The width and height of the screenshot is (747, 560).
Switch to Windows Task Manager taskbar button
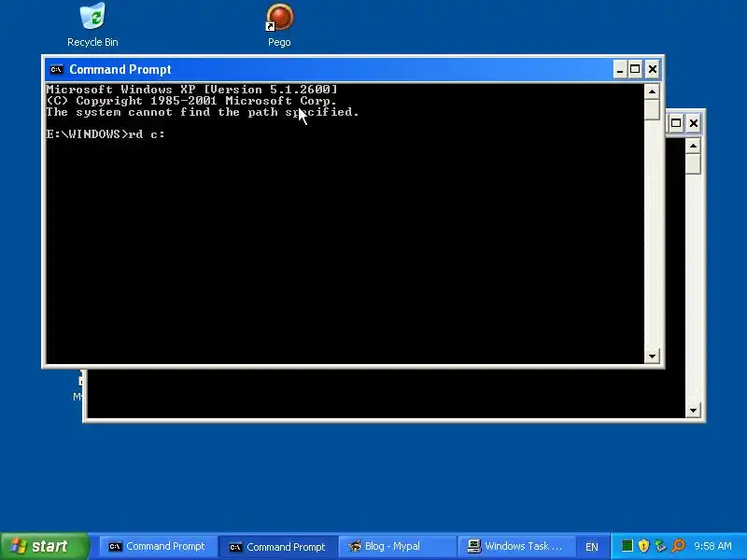pyautogui.click(x=516, y=547)
